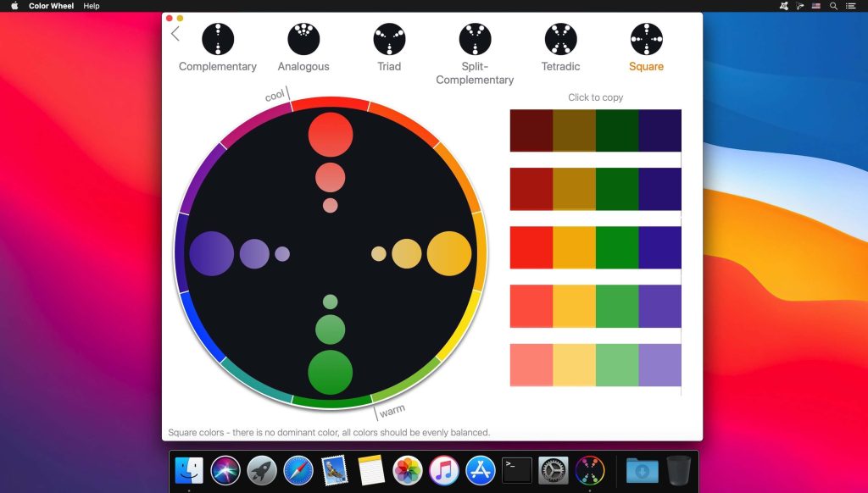Open Safari from the Dock

pyautogui.click(x=298, y=470)
